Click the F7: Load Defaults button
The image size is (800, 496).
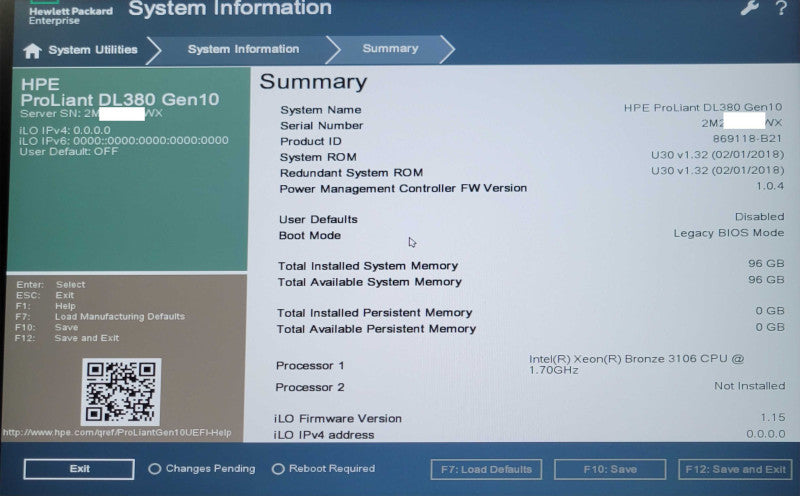pos(486,469)
